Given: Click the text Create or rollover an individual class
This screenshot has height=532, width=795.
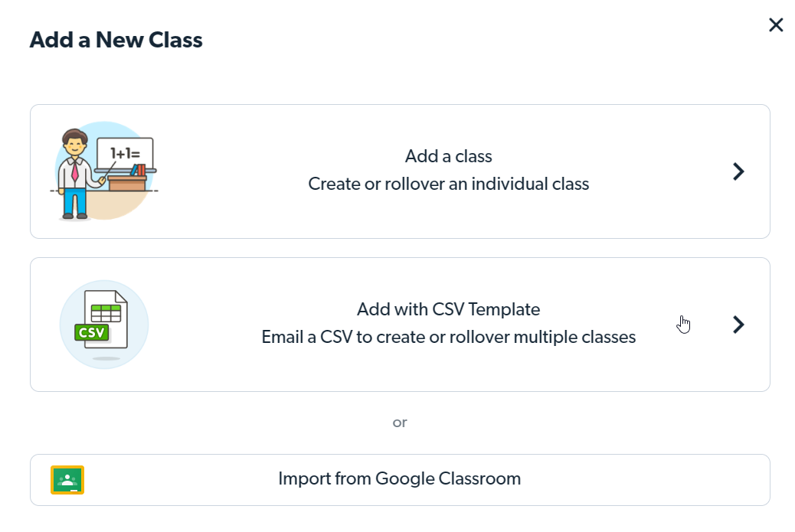Looking at the screenshot, I should point(448,184).
